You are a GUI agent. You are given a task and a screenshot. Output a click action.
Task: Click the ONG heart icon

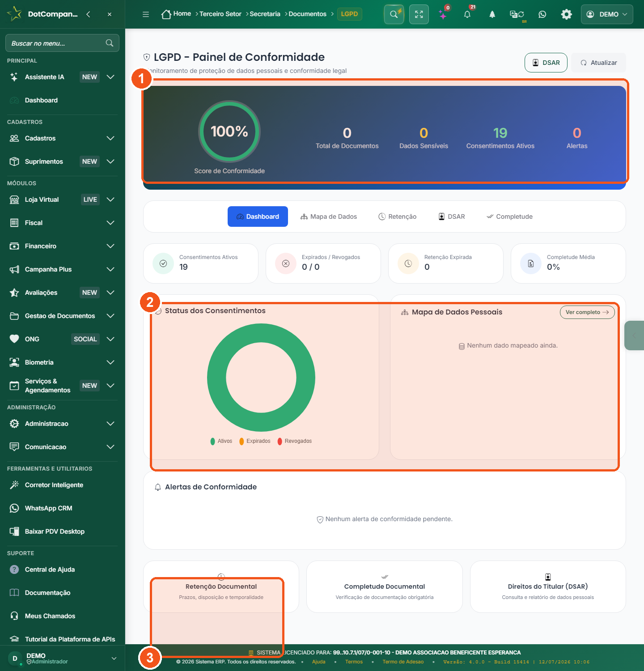(x=14, y=339)
